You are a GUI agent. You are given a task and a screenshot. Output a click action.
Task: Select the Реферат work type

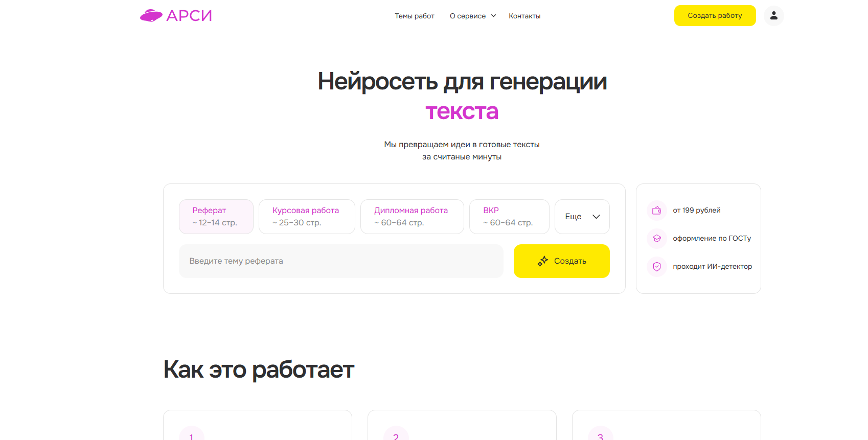point(216,217)
